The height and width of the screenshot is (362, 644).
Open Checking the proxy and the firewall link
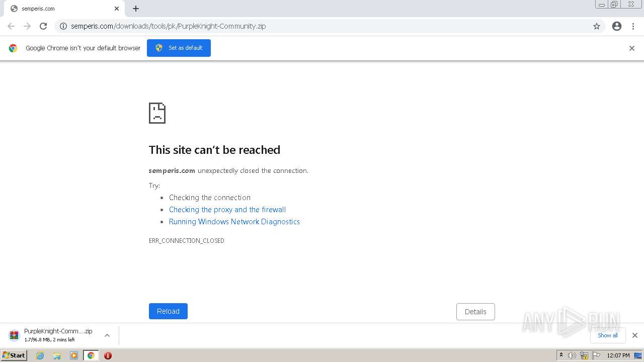tap(227, 210)
